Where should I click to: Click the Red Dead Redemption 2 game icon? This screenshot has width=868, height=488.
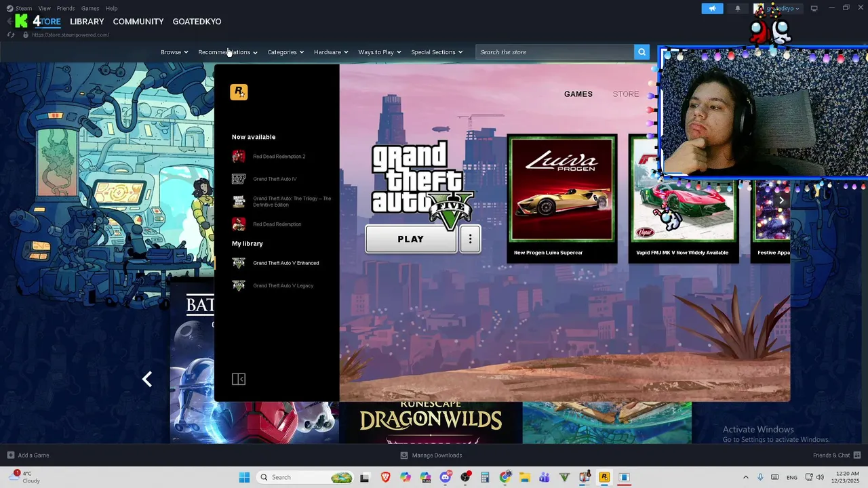click(x=239, y=157)
